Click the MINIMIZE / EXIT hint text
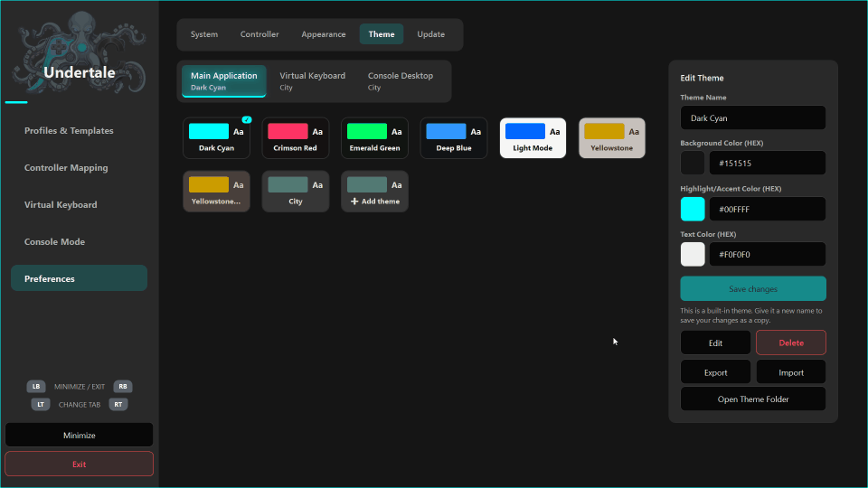Screen dimensions: 868x488 pyautogui.click(x=80, y=387)
